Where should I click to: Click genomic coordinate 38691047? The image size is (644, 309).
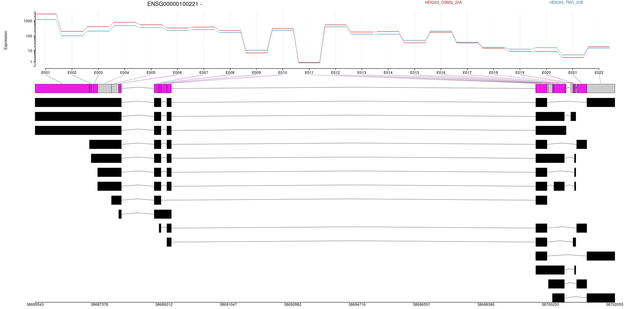pyautogui.click(x=228, y=304)
